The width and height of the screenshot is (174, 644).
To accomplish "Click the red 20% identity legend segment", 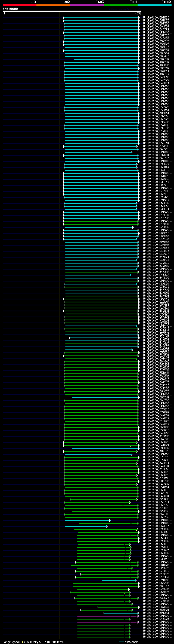I will pyautogui.click(x=20, y=5).
